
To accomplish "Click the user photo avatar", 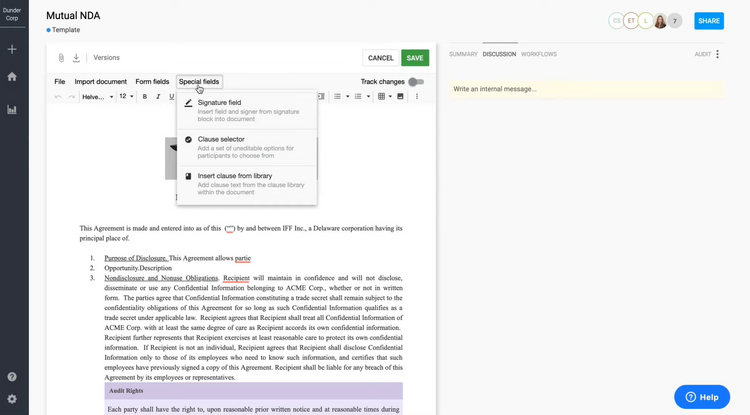I will 660,21.
